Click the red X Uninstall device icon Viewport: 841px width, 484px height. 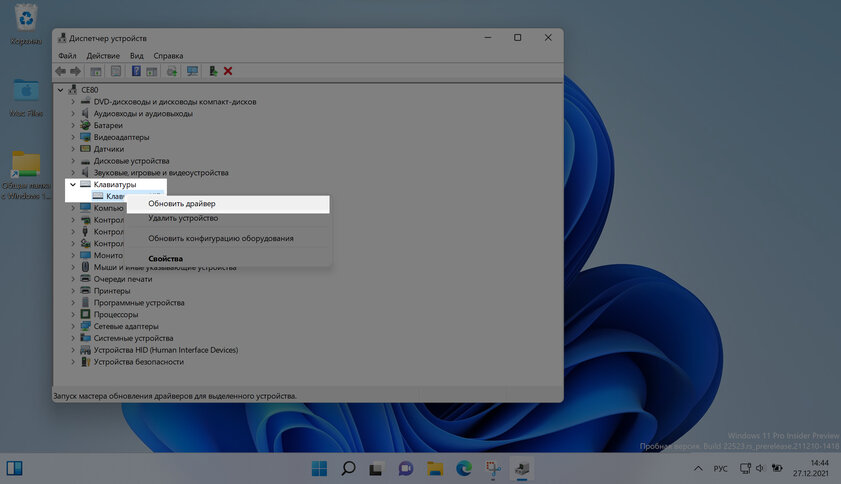coord(228,71)
